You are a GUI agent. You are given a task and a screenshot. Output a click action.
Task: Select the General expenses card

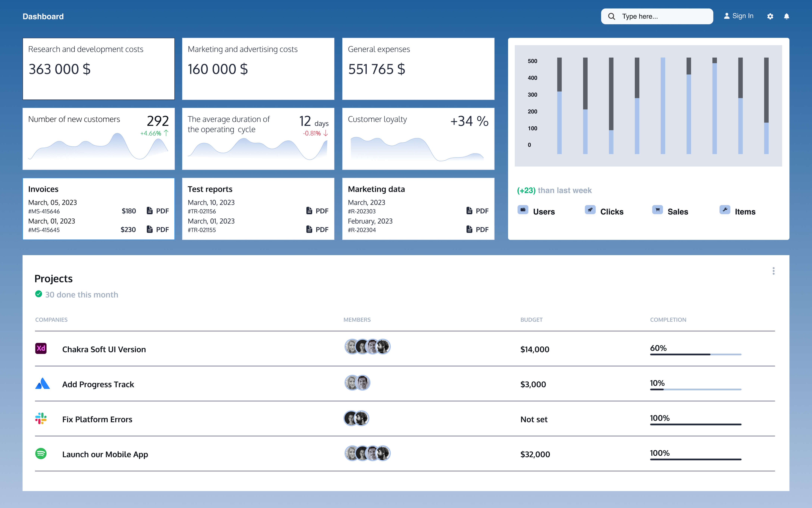coord(418,69)
